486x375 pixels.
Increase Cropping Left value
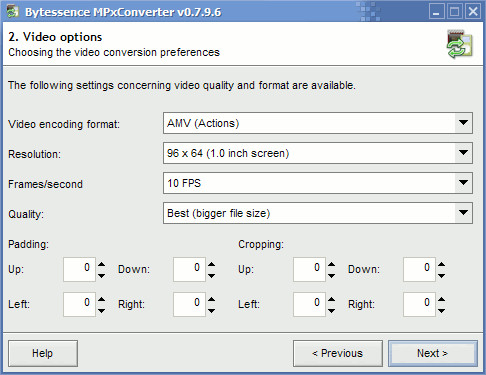click(331, 299)
